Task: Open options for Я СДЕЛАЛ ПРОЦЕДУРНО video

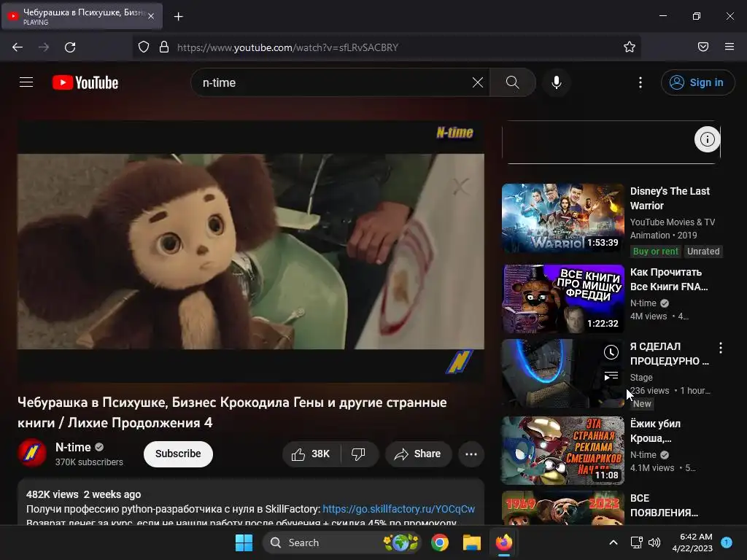Action: [x=720, y=348]
